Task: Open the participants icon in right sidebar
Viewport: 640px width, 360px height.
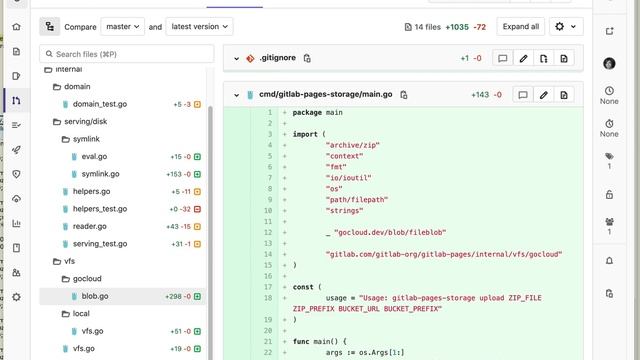Action: (609, 222)
